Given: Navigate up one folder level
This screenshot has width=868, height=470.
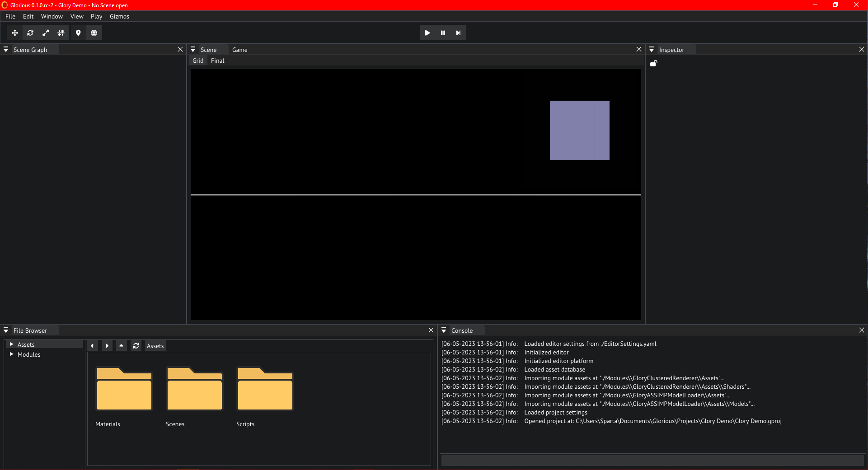Looking at the screenshot, I should point(121,346).
